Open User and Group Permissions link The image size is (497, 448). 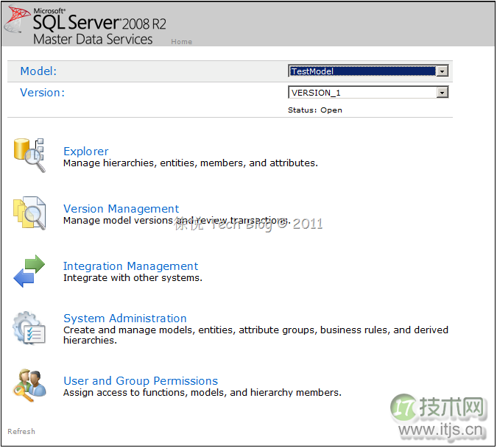pyautogui.click(x=140, y=381)
